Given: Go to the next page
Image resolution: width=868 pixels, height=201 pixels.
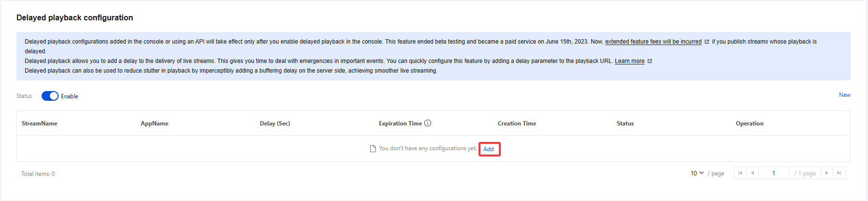Looking at the screenshot, I should click(x=827, y=173).
